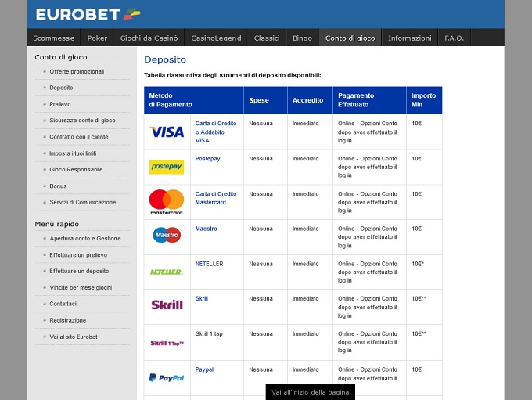Click the Postepay logo

166,167
